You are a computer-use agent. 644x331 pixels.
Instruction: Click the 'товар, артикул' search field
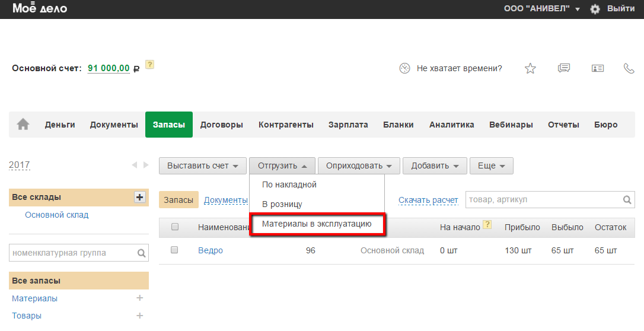point(544,200)
